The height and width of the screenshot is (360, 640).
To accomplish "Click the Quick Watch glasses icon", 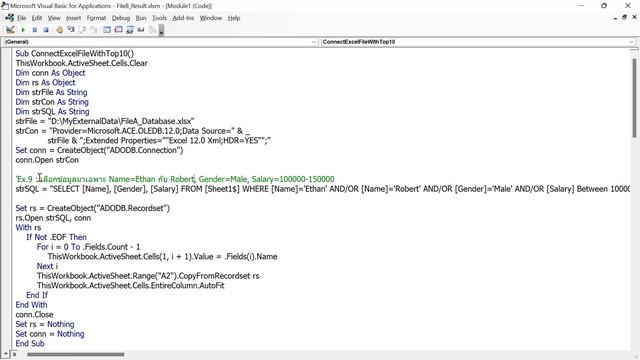I will point(141,30).
